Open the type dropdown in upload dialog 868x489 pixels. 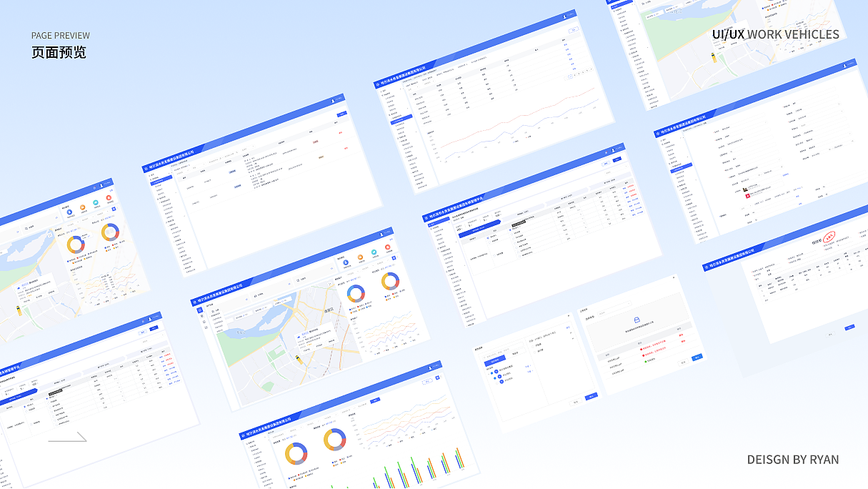[x=614, y=308]
